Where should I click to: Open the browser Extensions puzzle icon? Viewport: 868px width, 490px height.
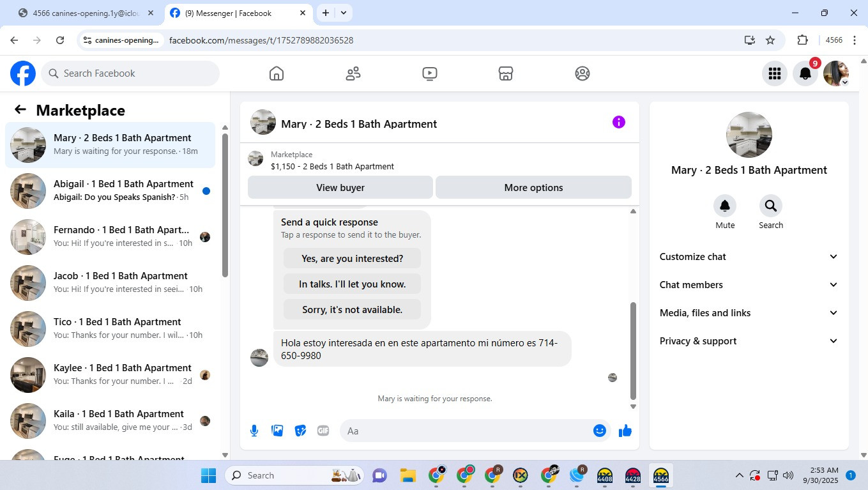point(803,40)
